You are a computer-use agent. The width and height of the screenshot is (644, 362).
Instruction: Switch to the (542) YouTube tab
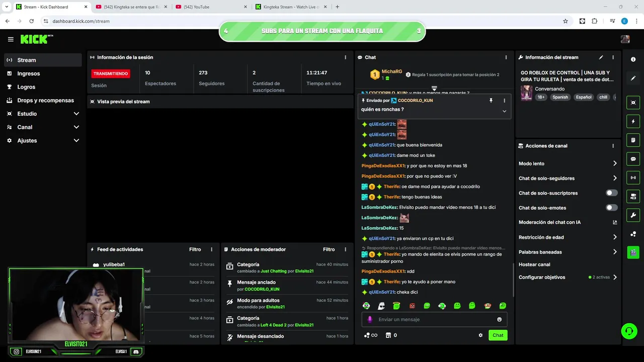click(211, 7)
